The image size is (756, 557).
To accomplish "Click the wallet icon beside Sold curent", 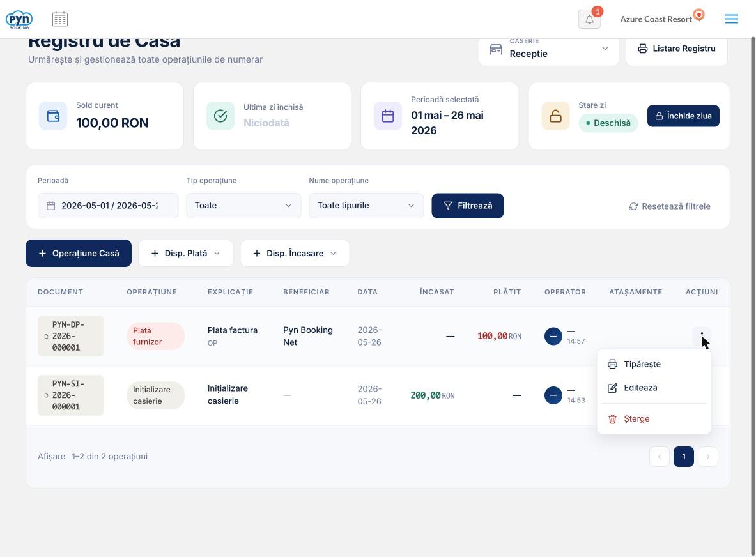I will click(x=53, y=116).
